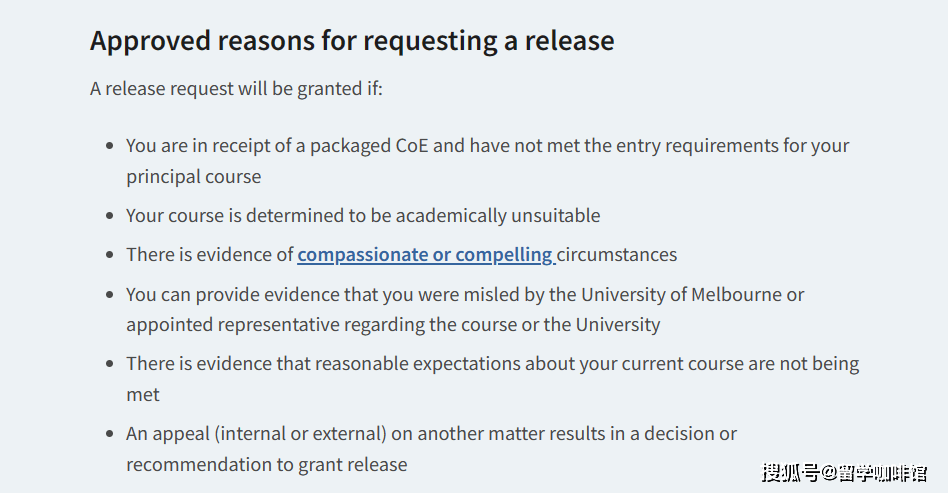The image size is (948, 493).
Task: Click the bullet dot before "You can provide evidence"
Action: 109,295
